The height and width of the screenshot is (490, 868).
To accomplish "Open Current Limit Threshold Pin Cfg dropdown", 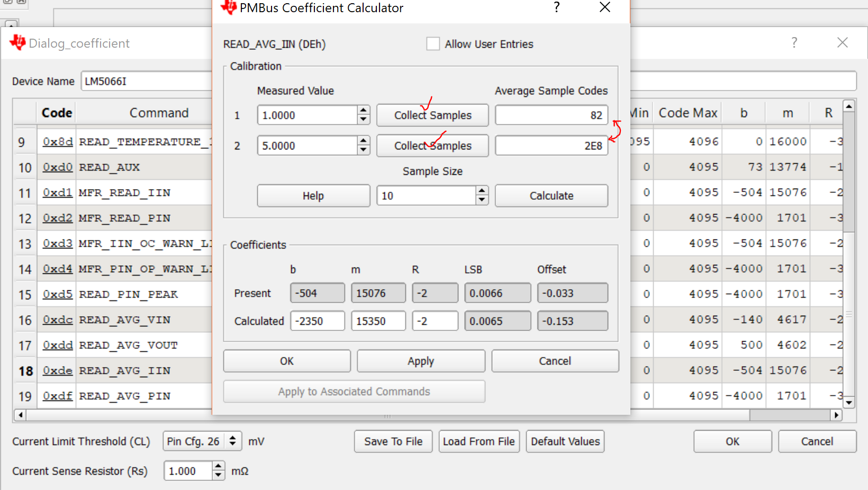I will [x=202, y=441].
